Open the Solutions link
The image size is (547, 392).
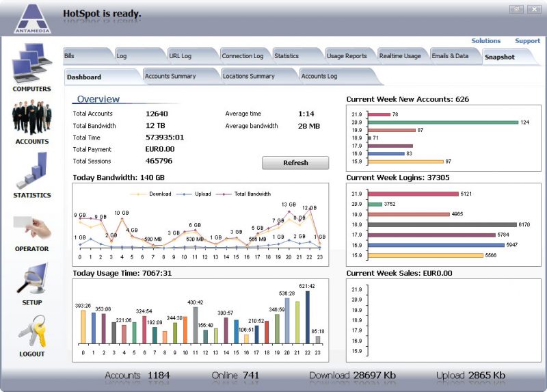tap(485, 41)
